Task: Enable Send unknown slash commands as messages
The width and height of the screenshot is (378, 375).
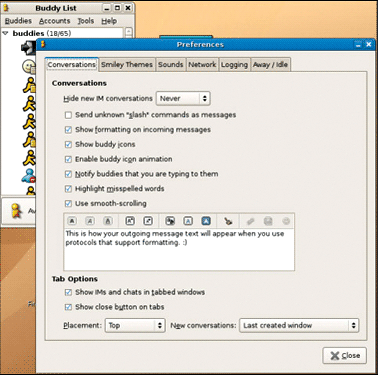Action: (x=68, y=115)
